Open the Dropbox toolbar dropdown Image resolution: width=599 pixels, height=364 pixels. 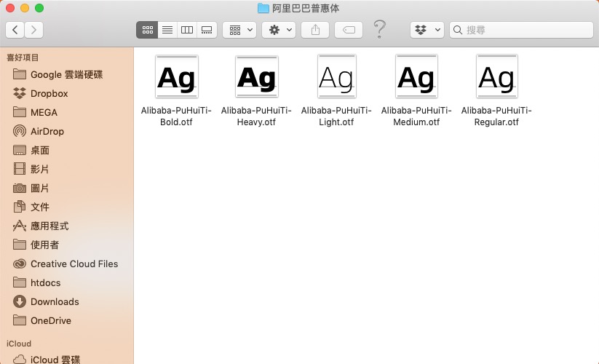[x=427, y=30]
